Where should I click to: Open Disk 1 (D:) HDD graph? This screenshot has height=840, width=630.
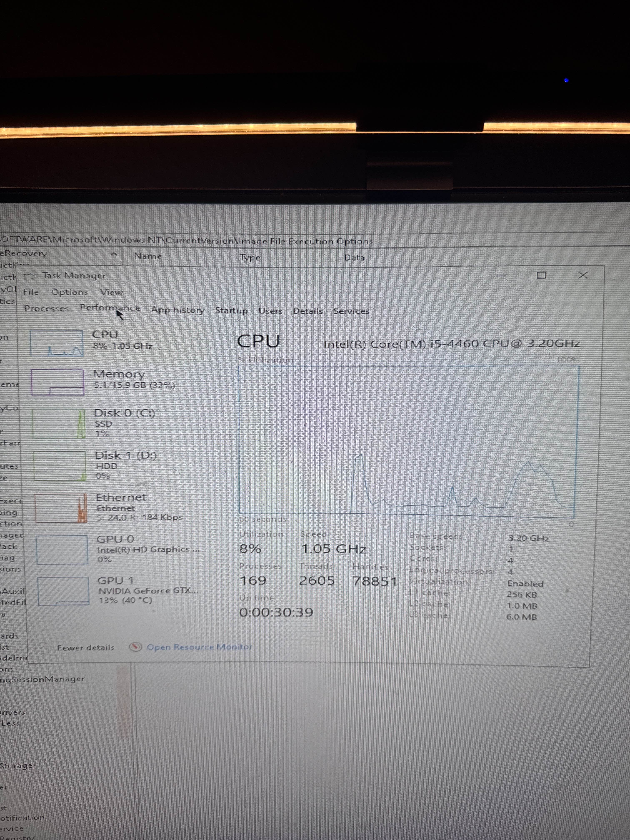point(60,466)
